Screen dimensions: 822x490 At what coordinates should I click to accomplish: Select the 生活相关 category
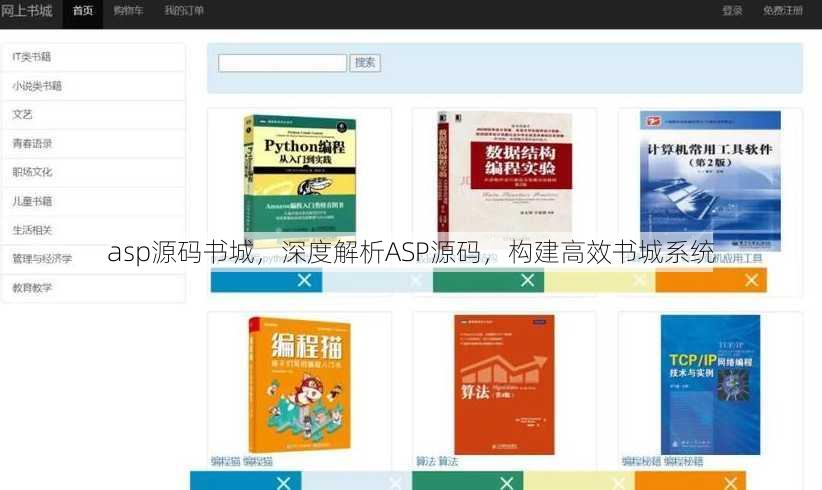coord(93,230)
